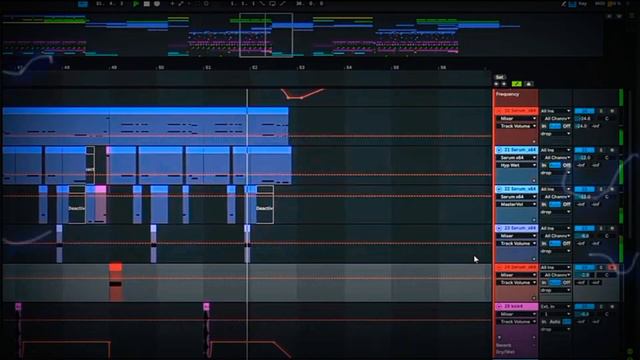Click bar 50 on the beat-time ruler
This screenshot has width=640, height=360.
click(x=161, y=67)
